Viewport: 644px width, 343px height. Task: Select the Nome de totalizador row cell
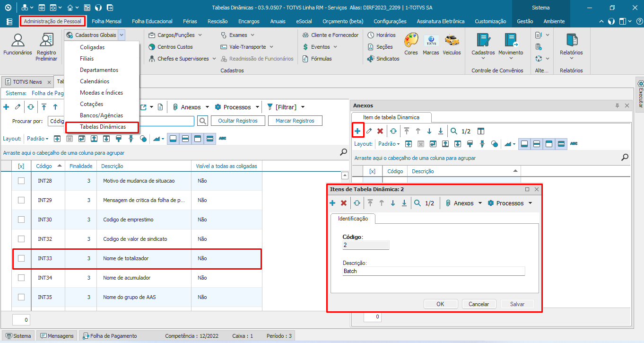click(144, 258)
